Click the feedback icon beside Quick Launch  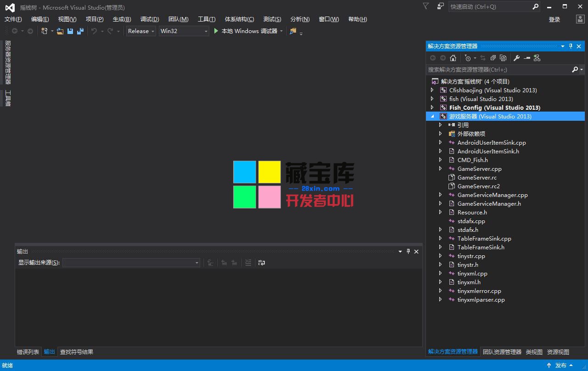(x=441, y=6)
